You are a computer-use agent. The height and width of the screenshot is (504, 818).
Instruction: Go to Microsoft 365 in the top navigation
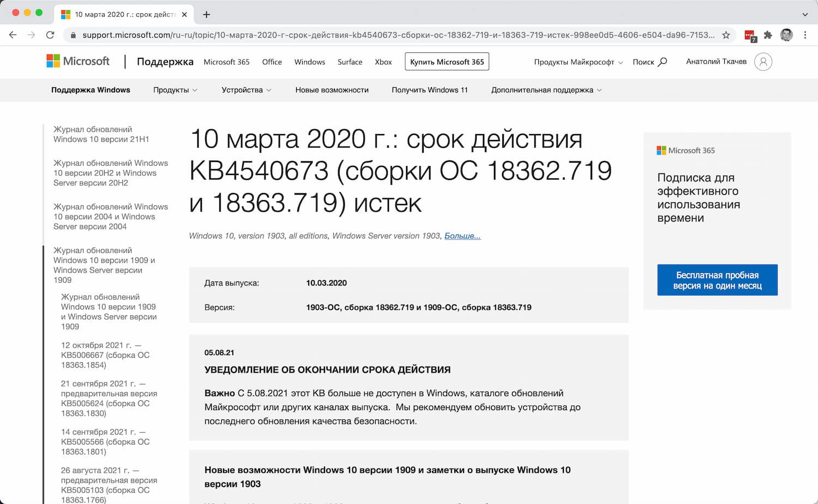pyautogui.click(x=226, y=62)
